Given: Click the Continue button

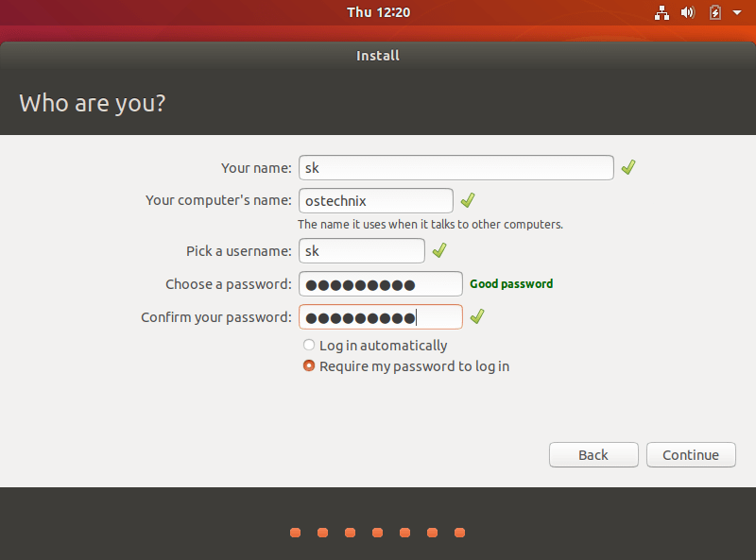Looking at the screenshot, I should coord(691,455).
